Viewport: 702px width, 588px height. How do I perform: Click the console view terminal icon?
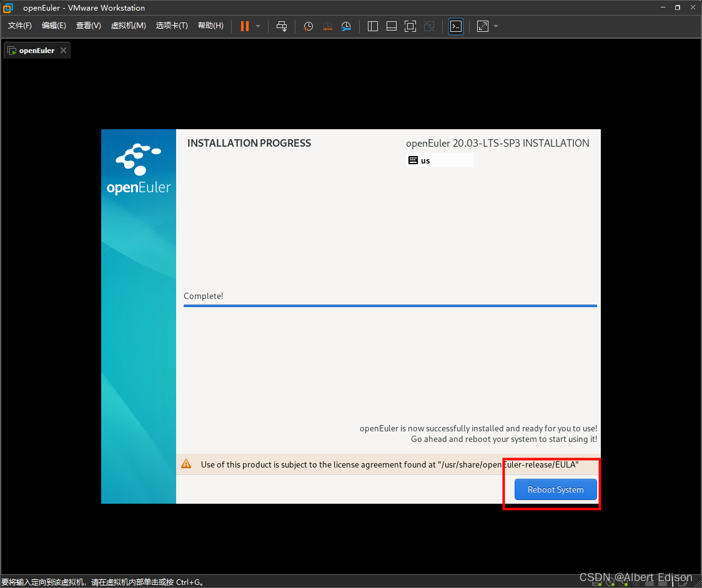pos(456,26)
